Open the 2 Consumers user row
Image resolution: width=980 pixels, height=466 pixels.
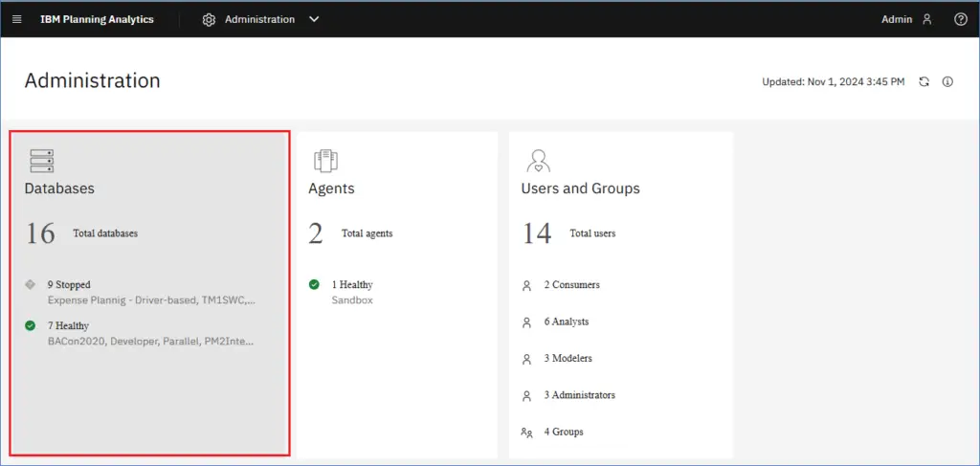pos(571,285)
